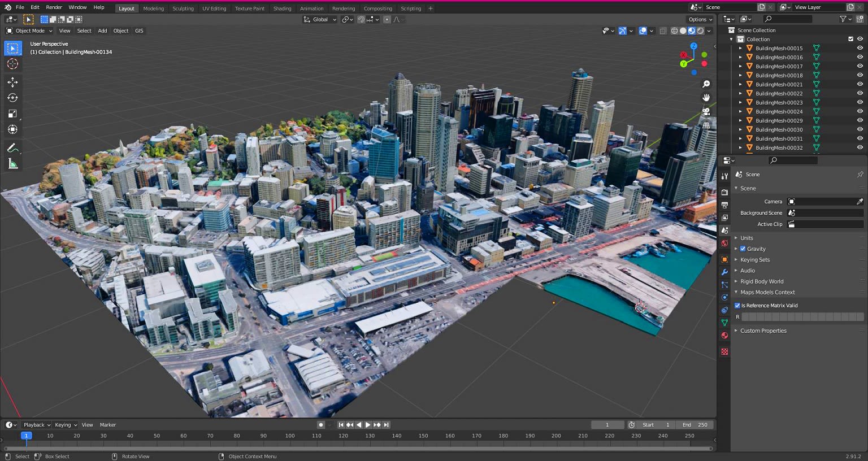This screenshot has width=868, height=461.
Task: Switch viewport shading to Wireframe mode
Action: click(x=675, y=31)
